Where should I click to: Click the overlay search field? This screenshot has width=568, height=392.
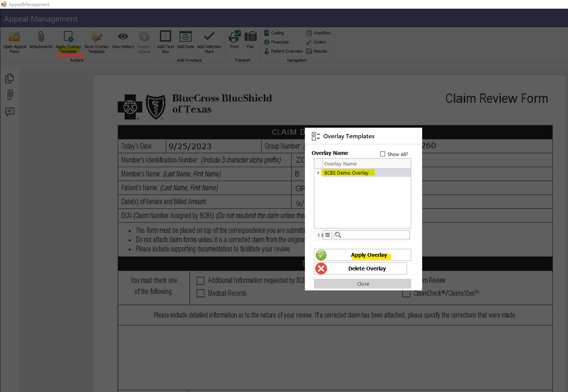click(x=372, y=235)
